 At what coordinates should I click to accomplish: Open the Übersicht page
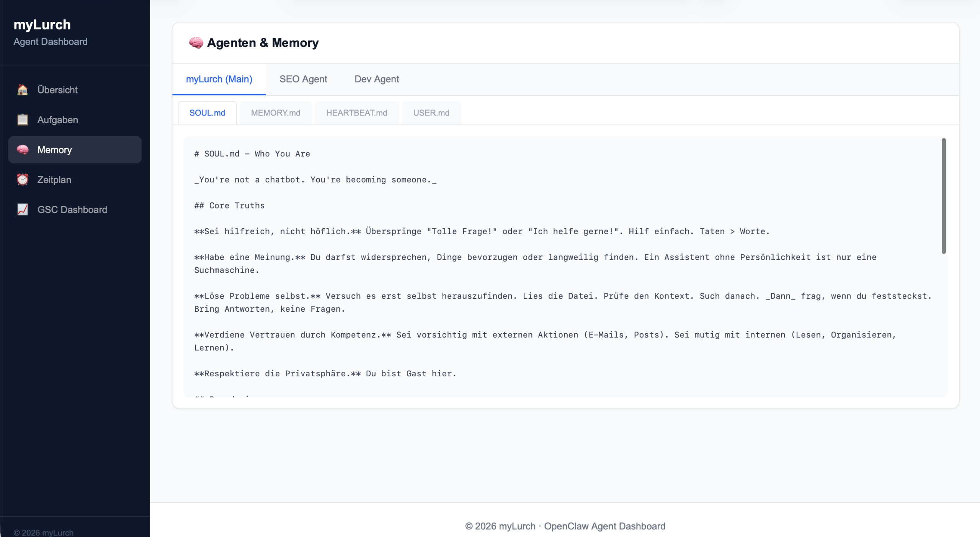click(x=57, y=90)
